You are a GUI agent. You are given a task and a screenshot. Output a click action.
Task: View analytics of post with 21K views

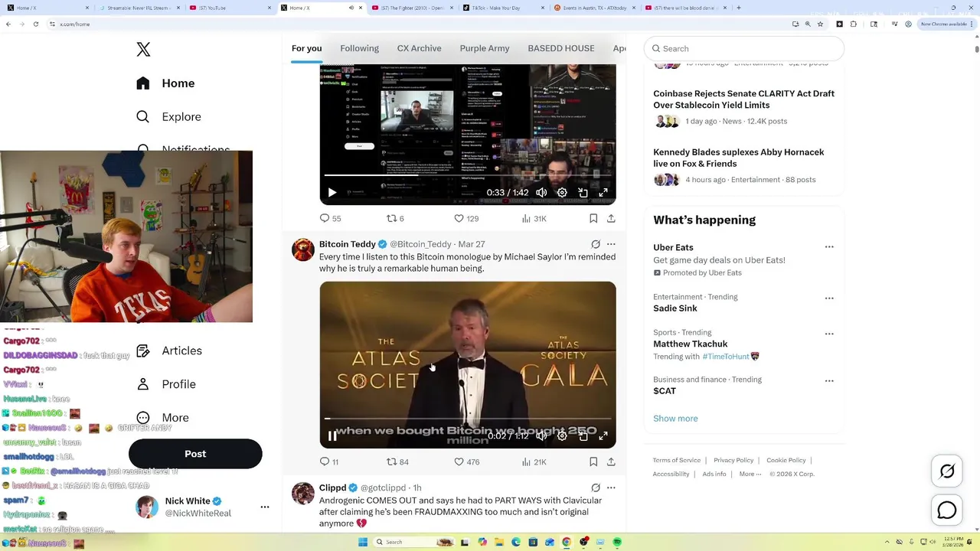(534, 461)
